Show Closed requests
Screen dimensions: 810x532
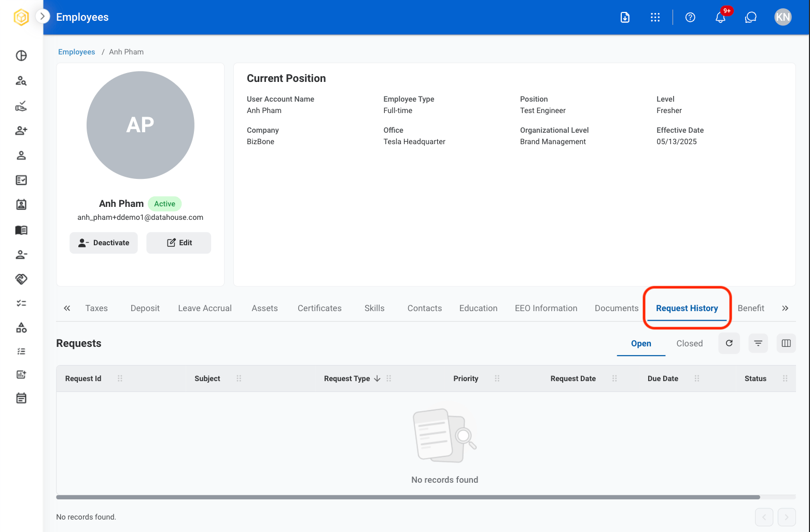point(690,343)
